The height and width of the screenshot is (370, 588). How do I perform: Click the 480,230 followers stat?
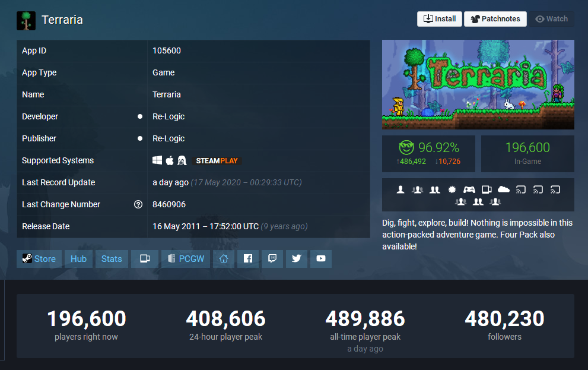pyautogui.click(x=504, y=325)
